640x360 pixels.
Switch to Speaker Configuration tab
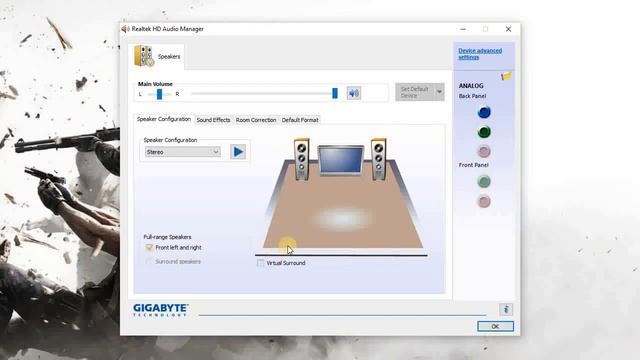[164, 119]
